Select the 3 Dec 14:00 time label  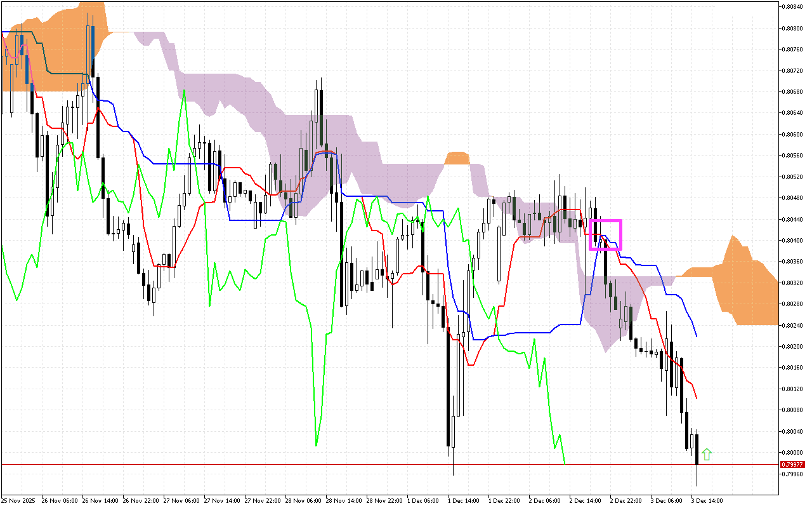coord(707,500)
